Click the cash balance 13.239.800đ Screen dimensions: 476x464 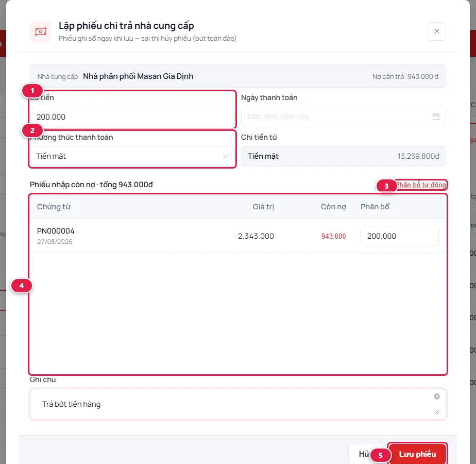418,156
